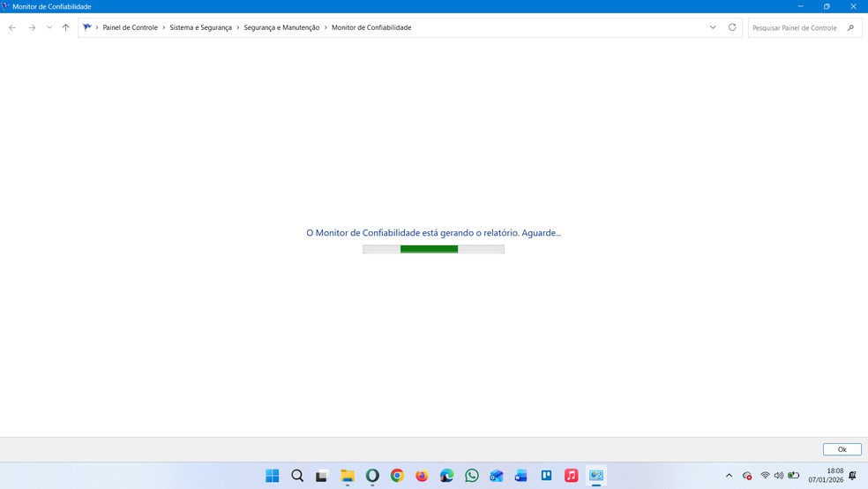Minimize the Monitor de Confiabilidade window
Viewport: 868px width, 489px height.
point(800,7)
